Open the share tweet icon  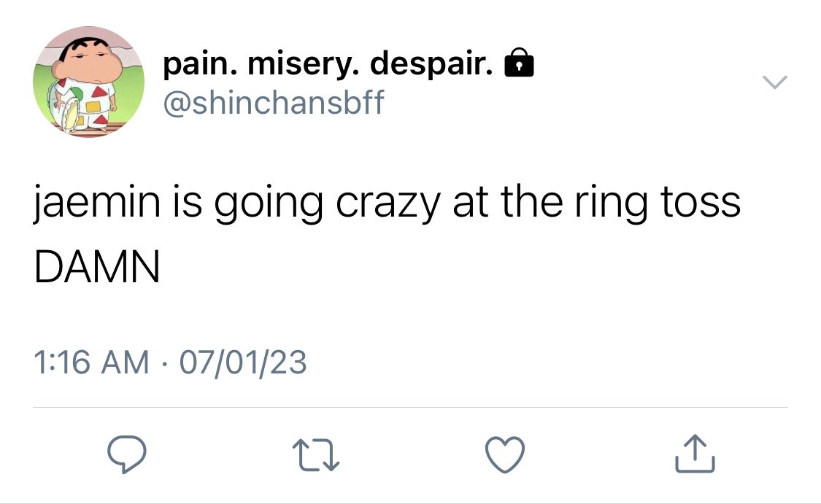[695, 453]
